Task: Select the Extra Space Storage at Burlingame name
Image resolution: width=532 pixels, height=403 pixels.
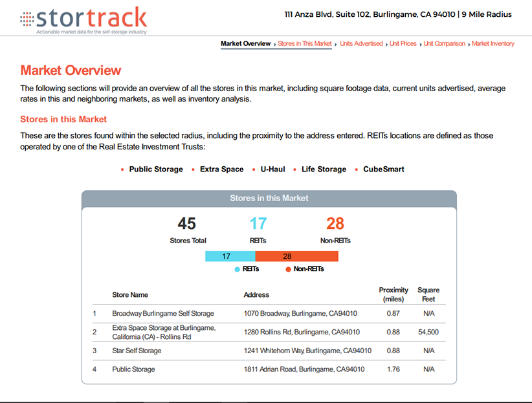Action: (x=164, y=332)
